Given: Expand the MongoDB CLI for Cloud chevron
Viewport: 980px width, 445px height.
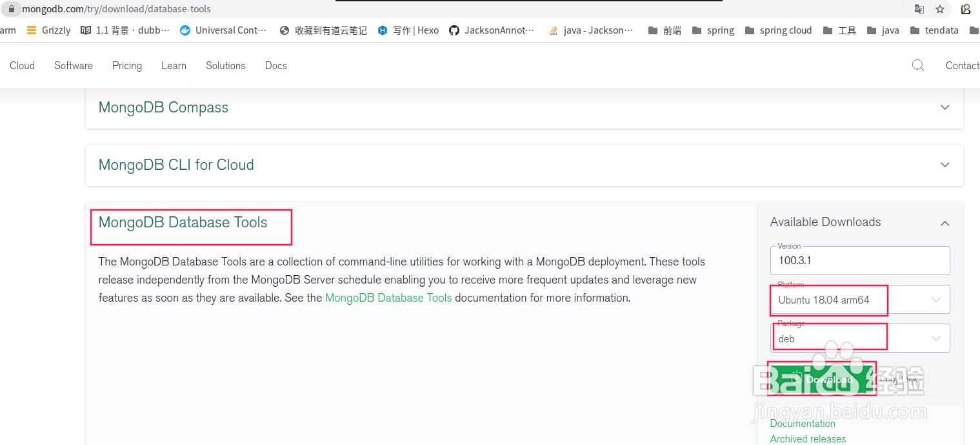Looking at the screenshot, I should (945, 165).
